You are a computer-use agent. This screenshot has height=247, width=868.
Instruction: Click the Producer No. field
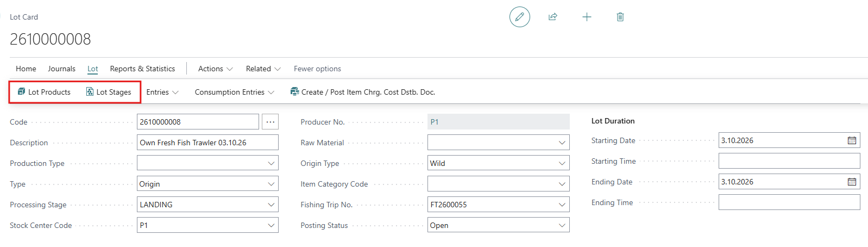499,122
